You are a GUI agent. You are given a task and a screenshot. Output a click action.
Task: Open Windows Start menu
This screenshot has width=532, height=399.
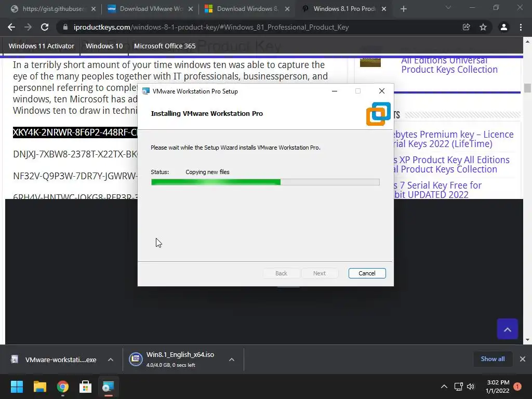click(x=17, y=387)
